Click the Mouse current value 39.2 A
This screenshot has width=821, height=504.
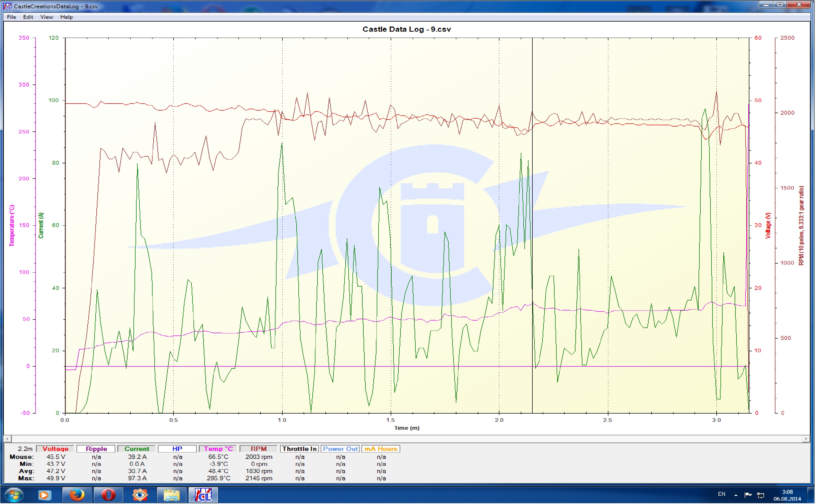tap(137, 457)
